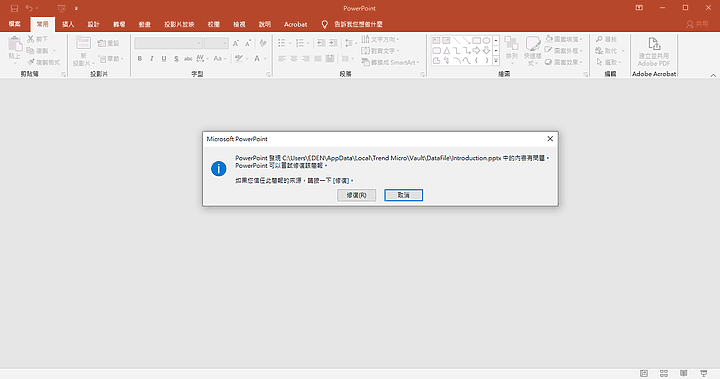Image resolution: width=720 pixels, height=379 pixels.
Task: Open Customize Quick Access Toolbar dropdown
Action: (76, 8)
